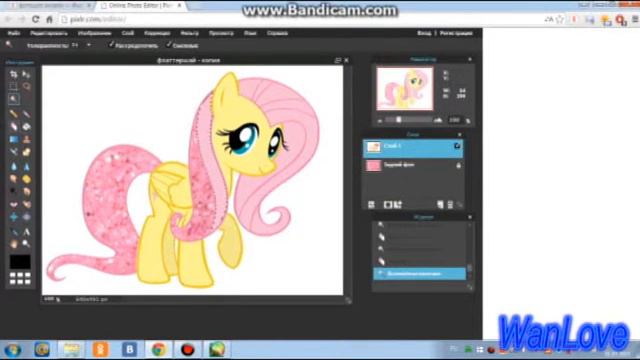Select the Move tool
640x360 pixels.
[27, 74]
